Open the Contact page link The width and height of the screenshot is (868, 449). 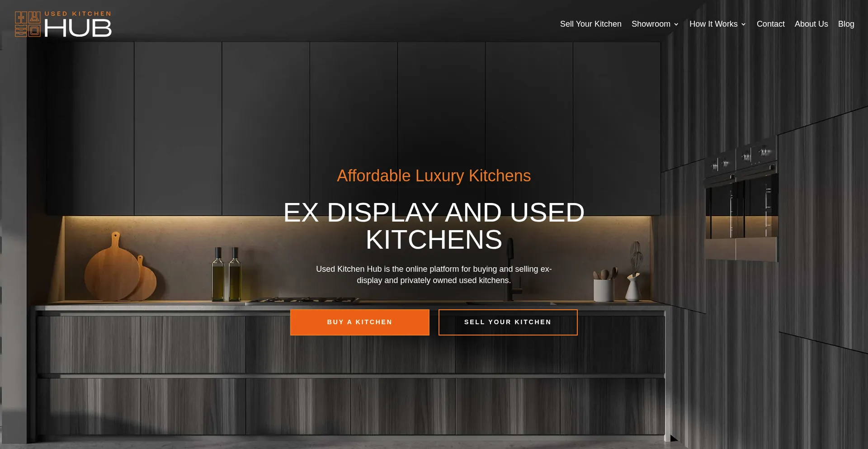tap(770, 24)
